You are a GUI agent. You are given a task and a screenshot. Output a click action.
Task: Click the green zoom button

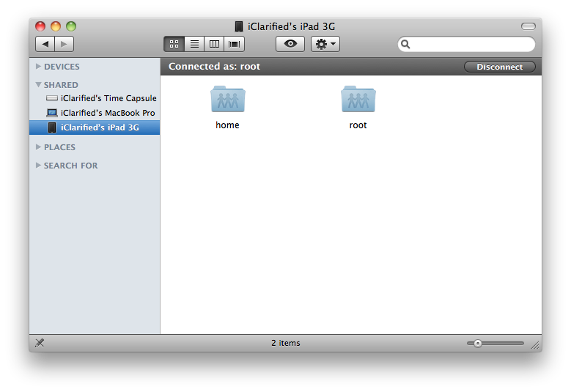(71, 26)
